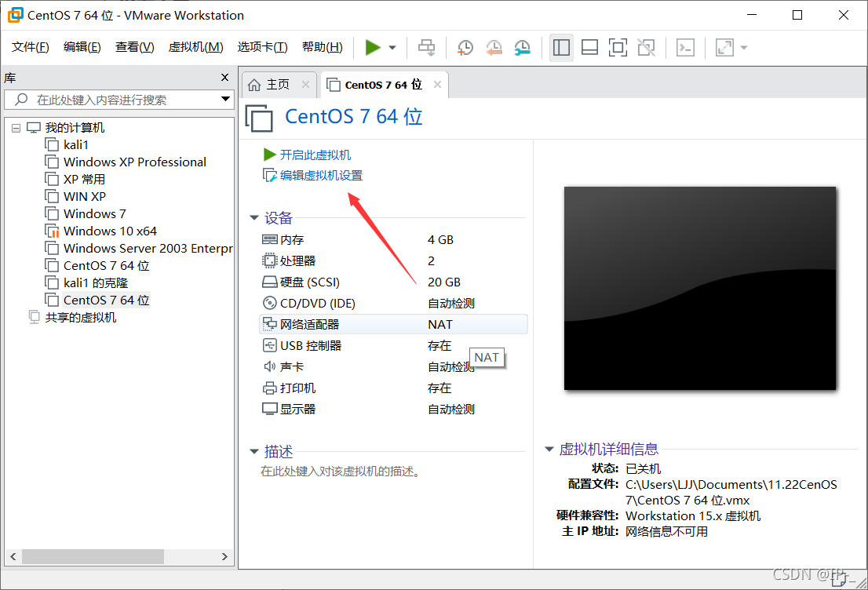Click the green power-on play button in toolbar
Image resolution: width=868 pixels, height=590 pixels.
[x=373, y=48]
